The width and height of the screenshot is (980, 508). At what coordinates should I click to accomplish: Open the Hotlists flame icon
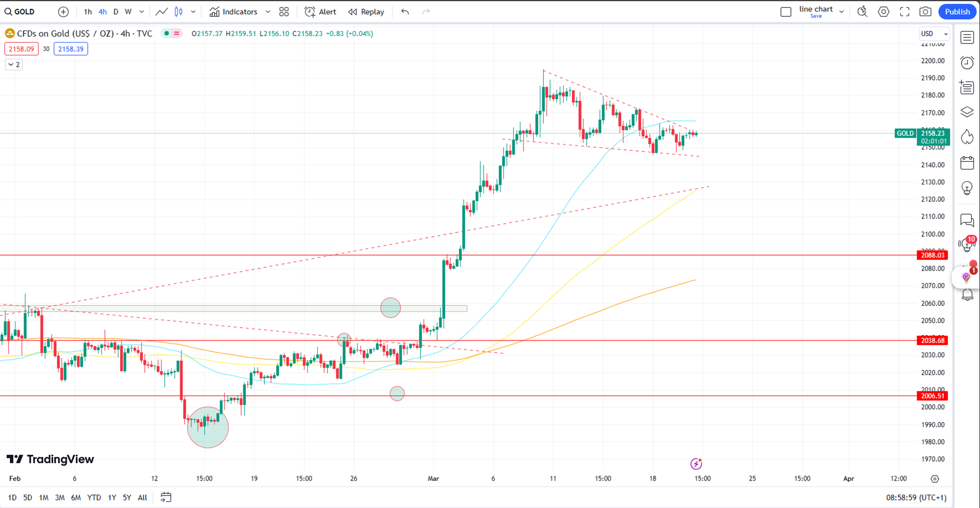[x=967, y=137]
